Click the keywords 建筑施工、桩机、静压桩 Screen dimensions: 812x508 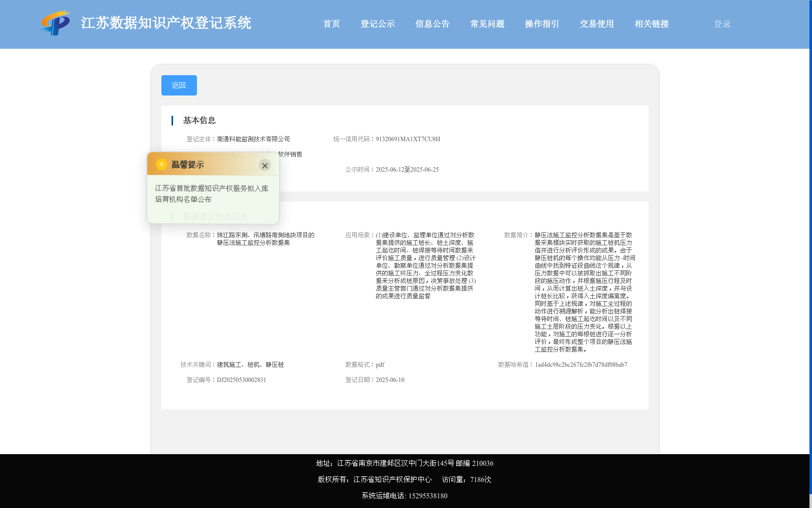(250, 365)
